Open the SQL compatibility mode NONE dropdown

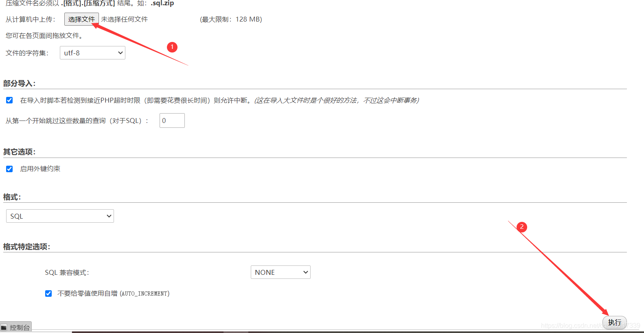[x=280, y=272]
